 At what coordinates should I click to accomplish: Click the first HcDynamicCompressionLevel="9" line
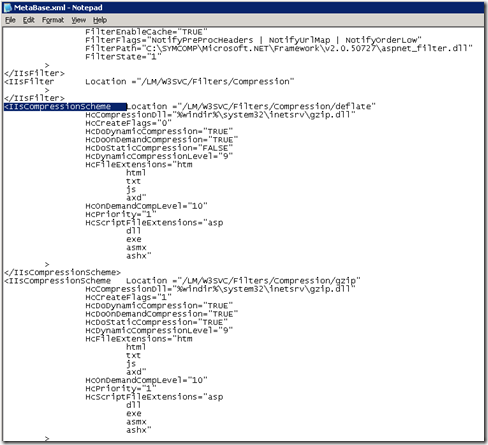click(x=159, y=156)
